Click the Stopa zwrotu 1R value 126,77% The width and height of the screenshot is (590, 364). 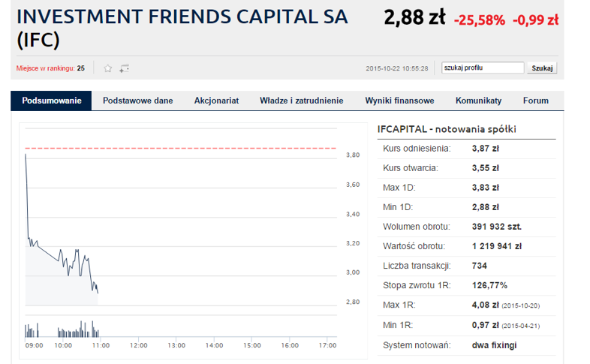(489, 285)
